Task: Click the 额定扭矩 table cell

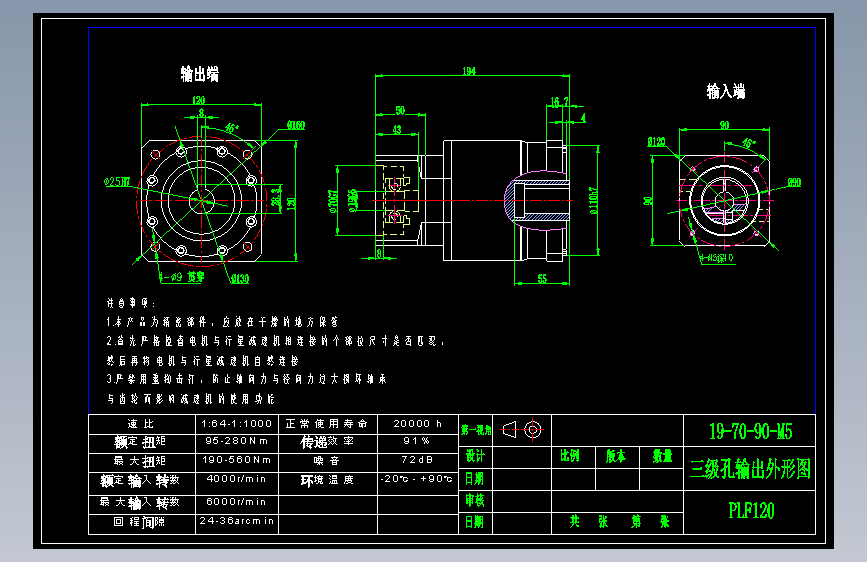Action: (142, 443)
